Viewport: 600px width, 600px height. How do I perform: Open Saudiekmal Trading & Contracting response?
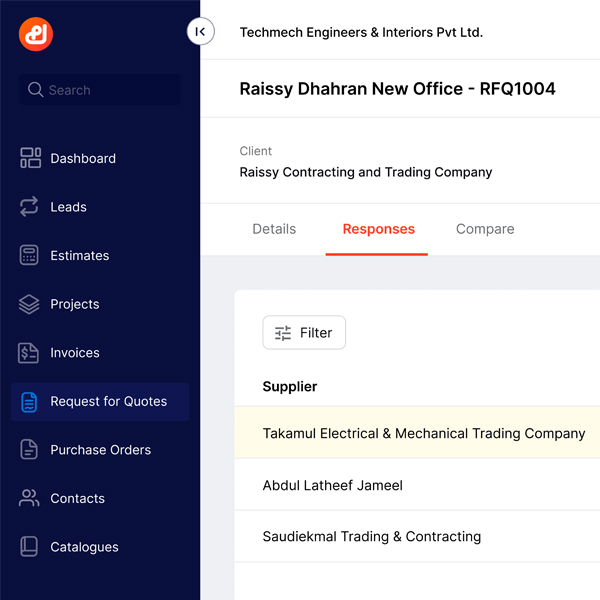click(371, 536)
